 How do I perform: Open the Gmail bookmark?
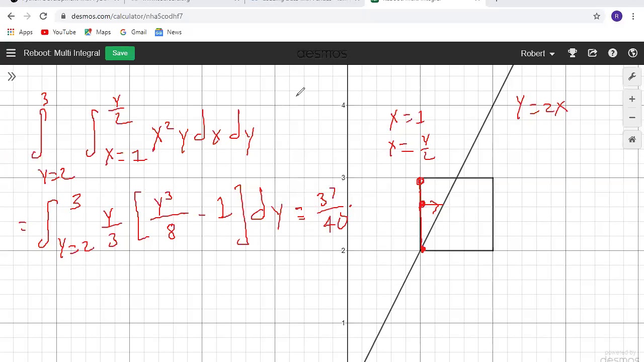click(133, 32)
